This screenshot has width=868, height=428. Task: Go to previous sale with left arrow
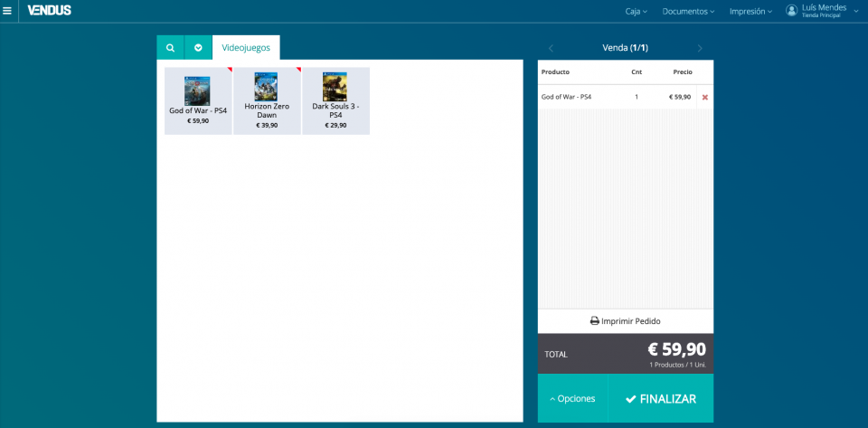pyautogui.click(x=551, y=48)
